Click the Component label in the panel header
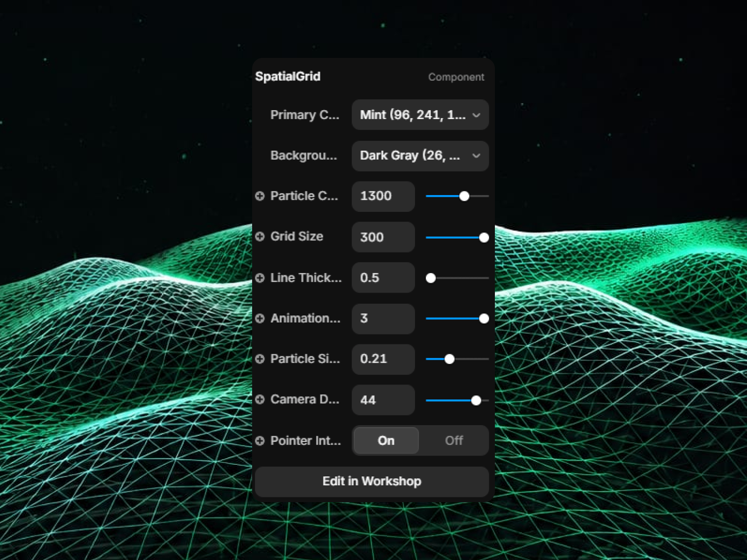 click(x=456, y=77)
